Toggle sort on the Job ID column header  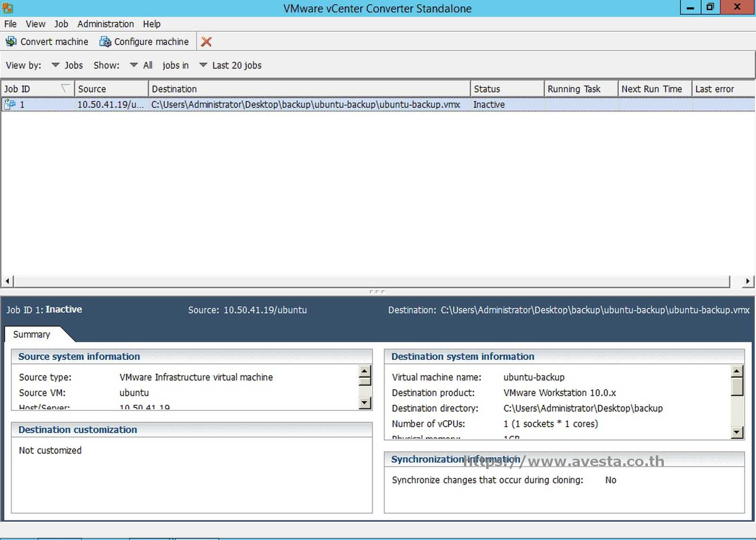pyautogui.click(x=28, y=88)
